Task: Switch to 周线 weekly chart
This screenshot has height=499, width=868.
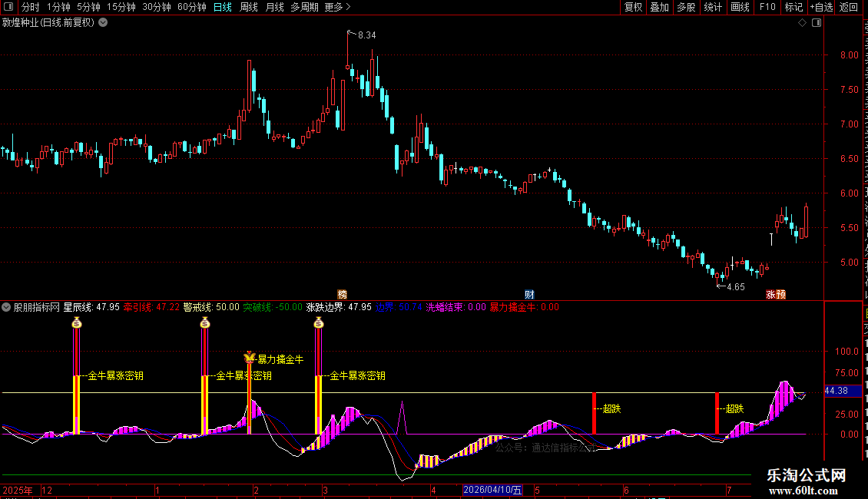Action: tap(249, 7)
